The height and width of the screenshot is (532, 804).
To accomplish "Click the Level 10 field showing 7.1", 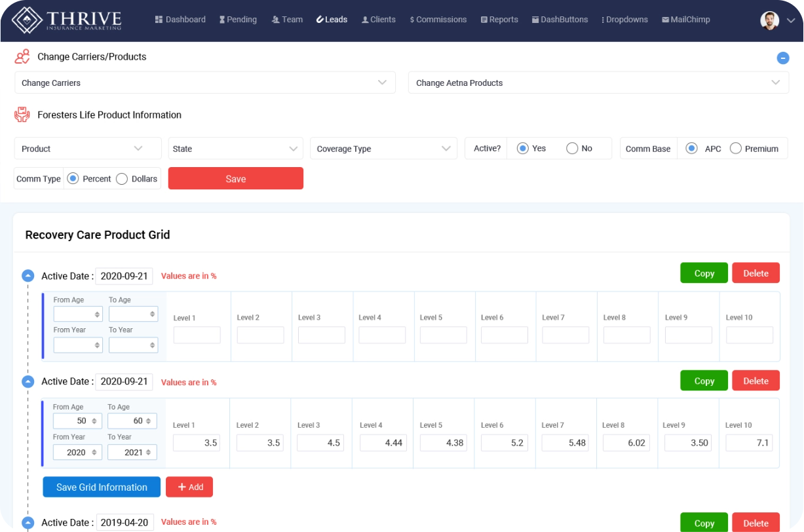I will (x=749, y=443).
